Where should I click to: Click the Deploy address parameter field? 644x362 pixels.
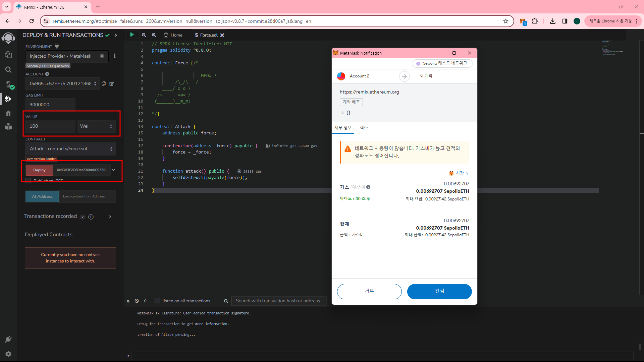[x=82, y=170]
